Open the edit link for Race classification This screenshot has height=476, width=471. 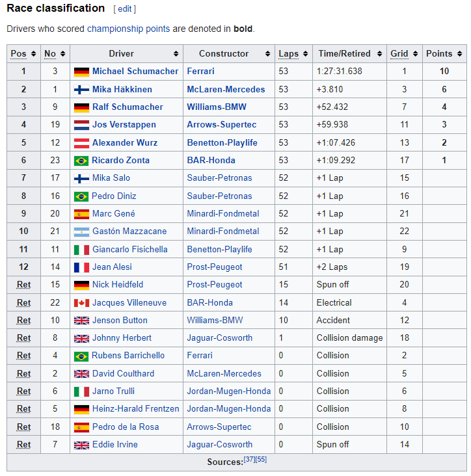[124, 9]
